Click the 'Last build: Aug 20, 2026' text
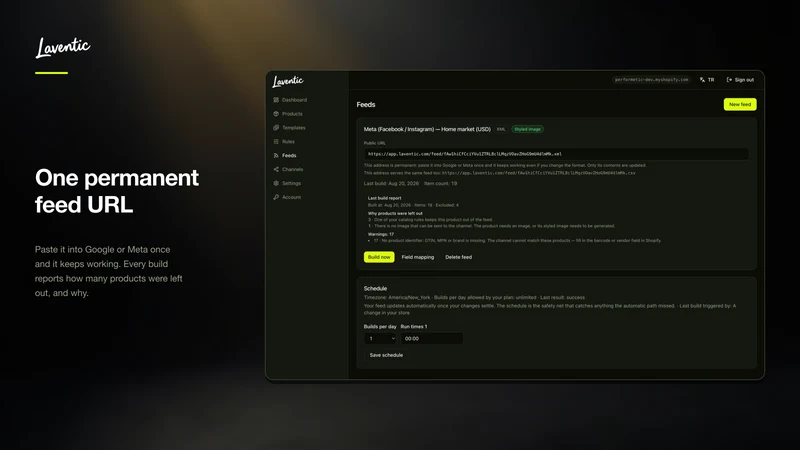Screen dimensions: 800x450 click(x=391, y=183)
